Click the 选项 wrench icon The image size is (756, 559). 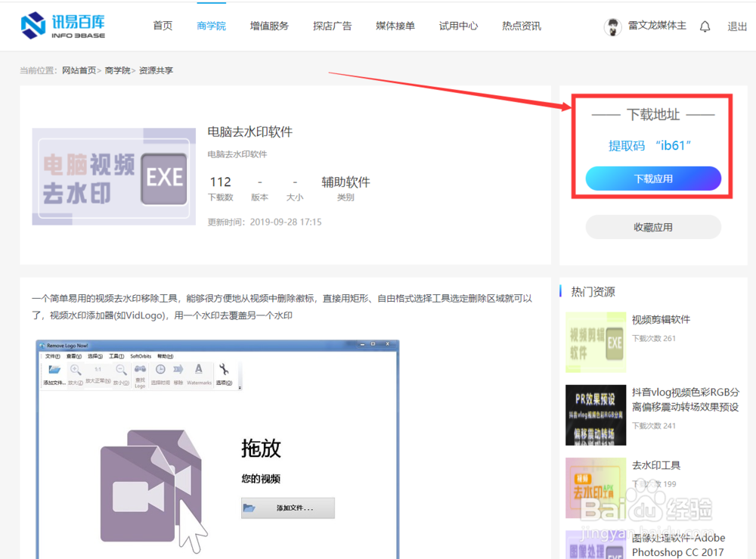(224, 369)
